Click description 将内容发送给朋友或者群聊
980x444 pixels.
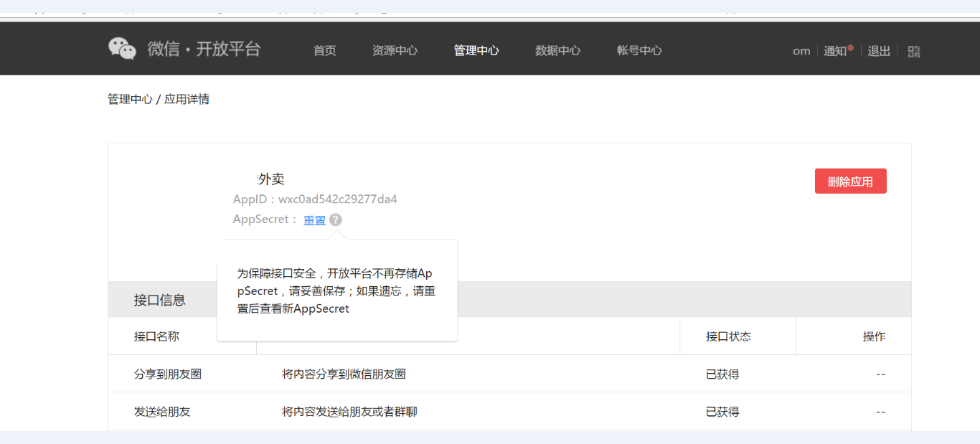pyautogui.click(x=349, y=412)
